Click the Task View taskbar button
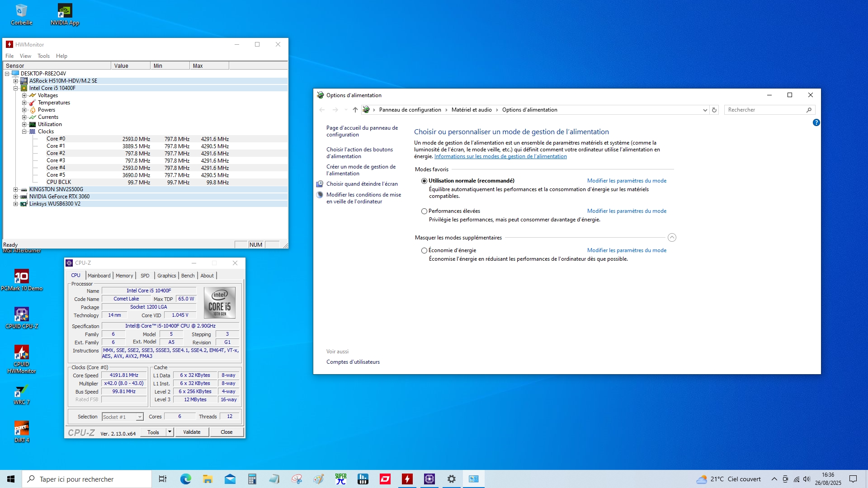868x488 pixels. pyautogui.click(x=163, y=479)
